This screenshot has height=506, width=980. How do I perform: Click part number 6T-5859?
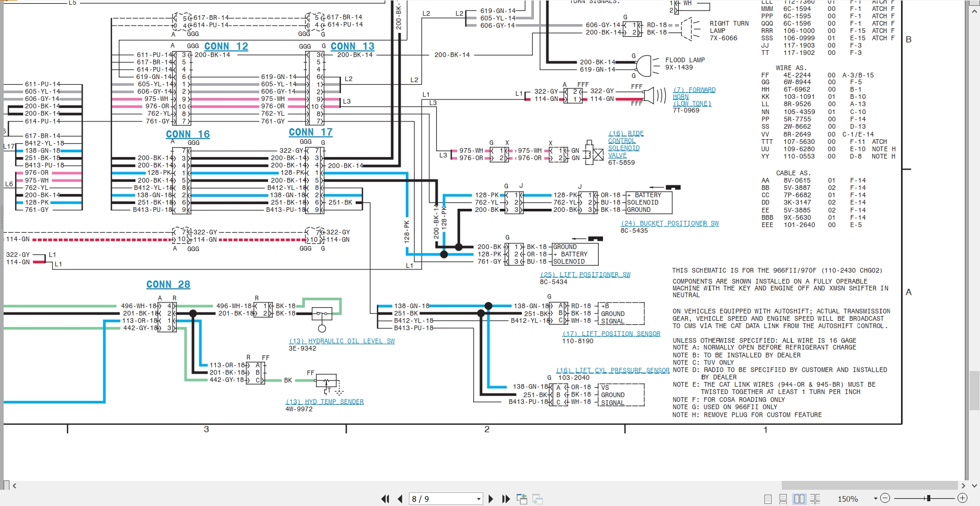(x=621, y=163)
